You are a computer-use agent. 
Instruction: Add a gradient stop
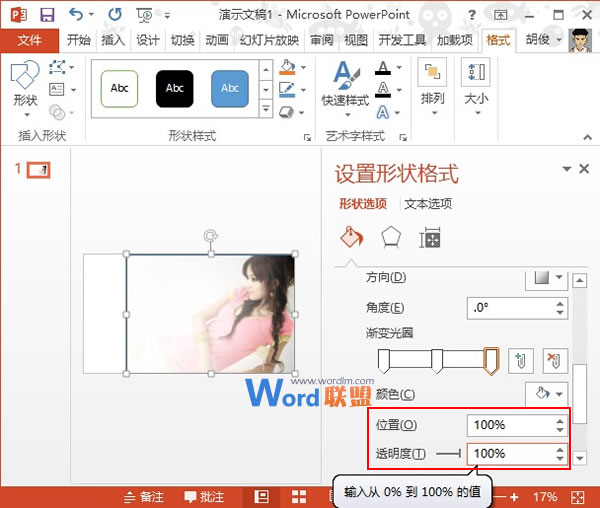coord(521,361)
